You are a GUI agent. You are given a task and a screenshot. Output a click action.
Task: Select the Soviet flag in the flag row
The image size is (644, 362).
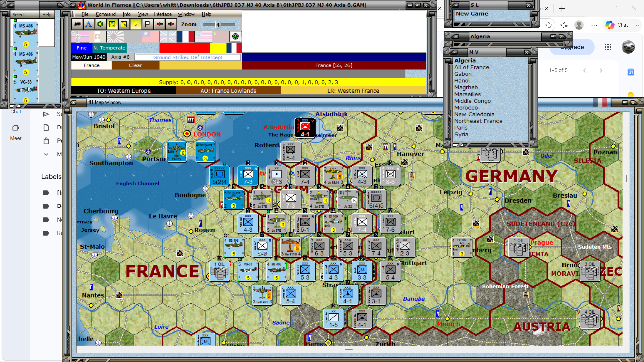[x=221, y=36]
